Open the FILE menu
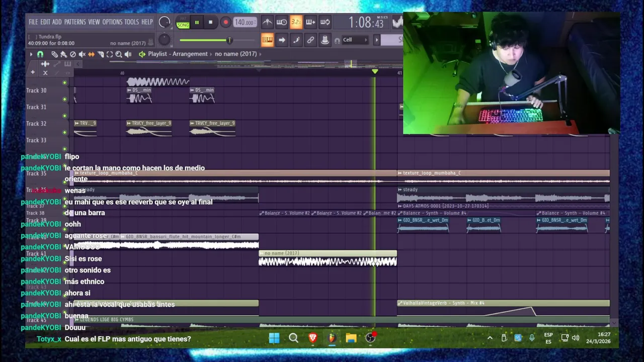This screenshot has height=362, width=644. pyautogui.click(x=33, y=22)
